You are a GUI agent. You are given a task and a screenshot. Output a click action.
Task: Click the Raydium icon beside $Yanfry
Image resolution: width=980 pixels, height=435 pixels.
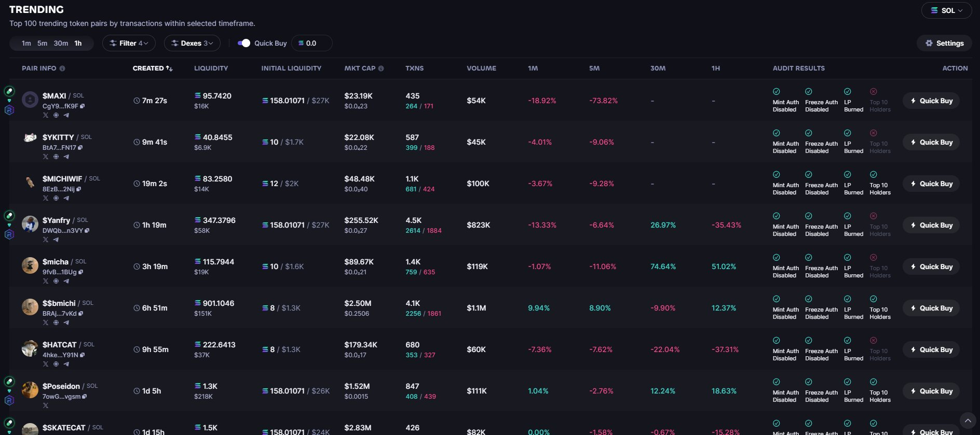coord(9,234)
